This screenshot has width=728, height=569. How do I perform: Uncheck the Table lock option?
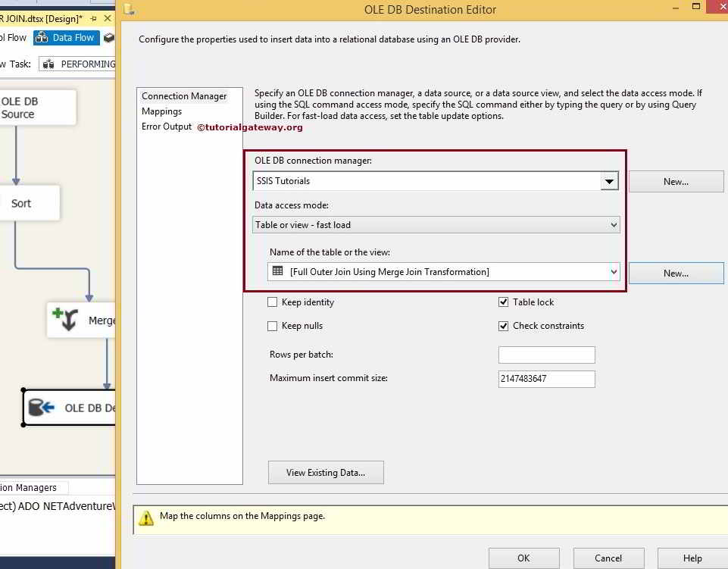coord(503,302)
